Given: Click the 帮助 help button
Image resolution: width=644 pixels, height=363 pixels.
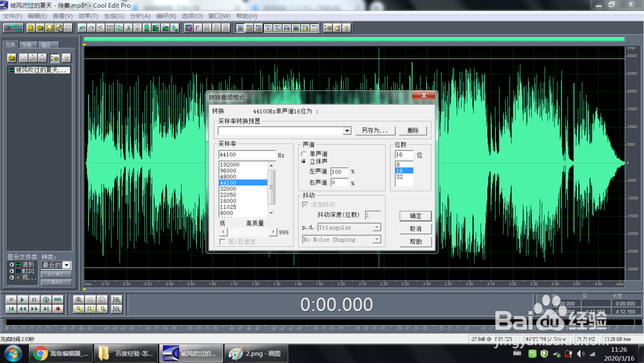Looking at the screenshot, I should click(x=415, y=242).
